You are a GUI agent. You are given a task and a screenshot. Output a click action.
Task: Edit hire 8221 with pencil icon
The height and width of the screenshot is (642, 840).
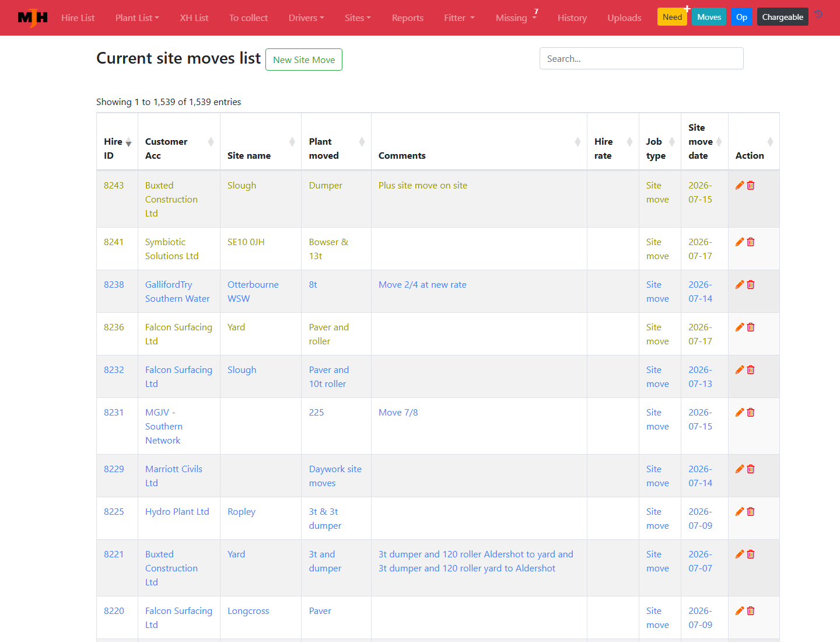[740, 554]
